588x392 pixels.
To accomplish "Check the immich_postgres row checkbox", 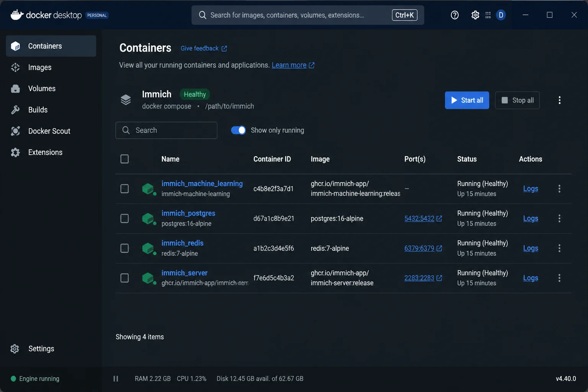I will [124, 219].
